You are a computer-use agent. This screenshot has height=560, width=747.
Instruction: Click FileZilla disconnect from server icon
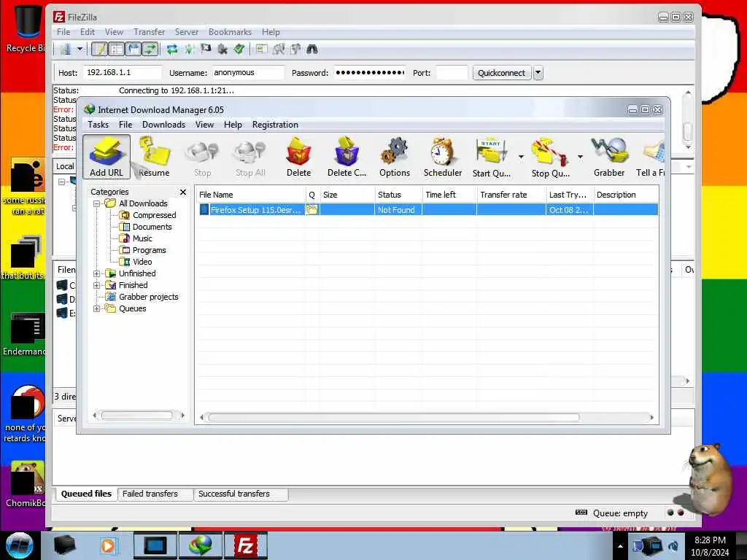pos(222,49)
